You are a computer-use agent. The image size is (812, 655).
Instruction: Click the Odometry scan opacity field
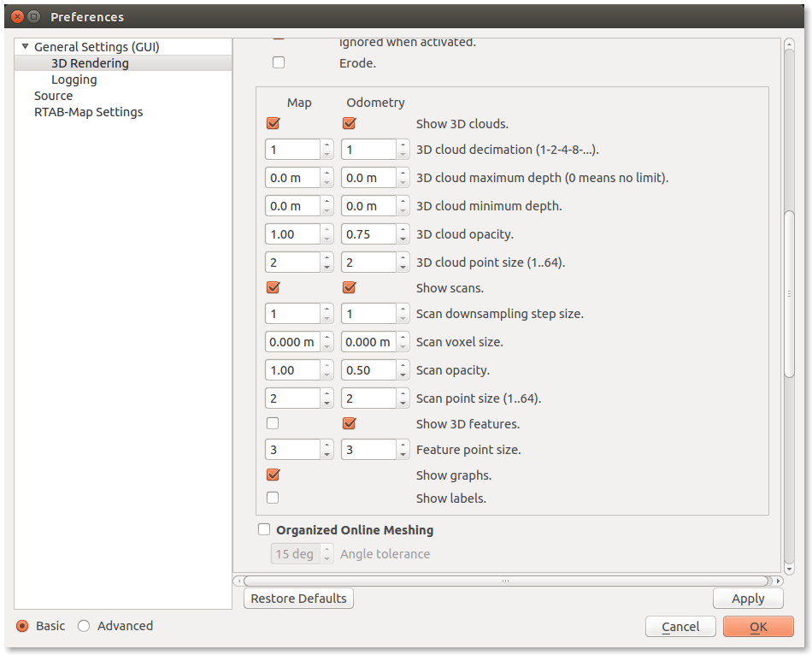pyautogui.click(x=368, y=370)
